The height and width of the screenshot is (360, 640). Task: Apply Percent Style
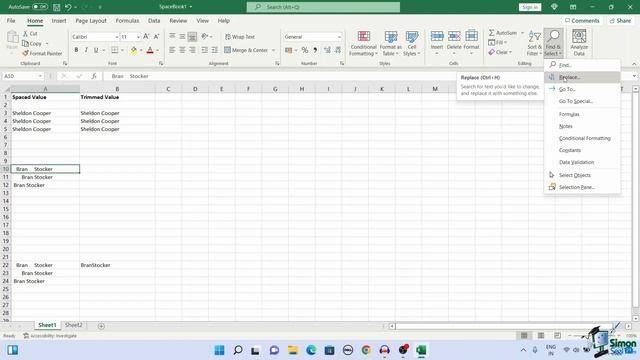[x=304, y=50]
